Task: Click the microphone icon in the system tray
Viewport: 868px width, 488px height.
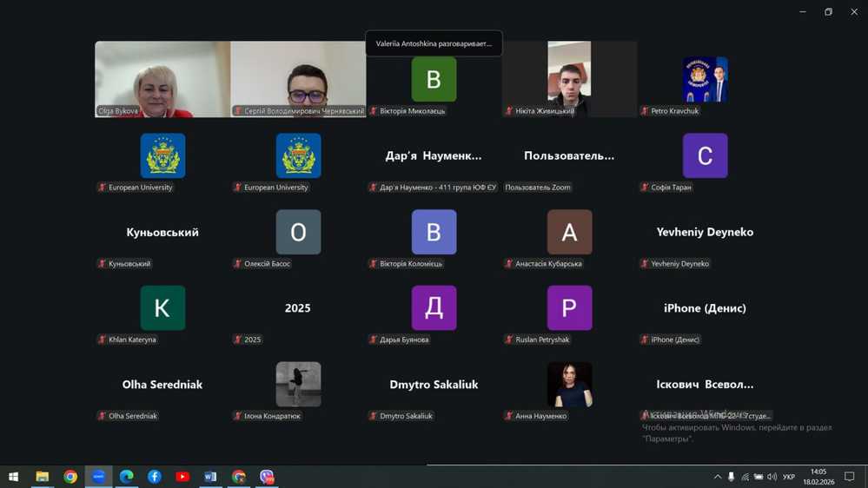Action: [732, 477]
